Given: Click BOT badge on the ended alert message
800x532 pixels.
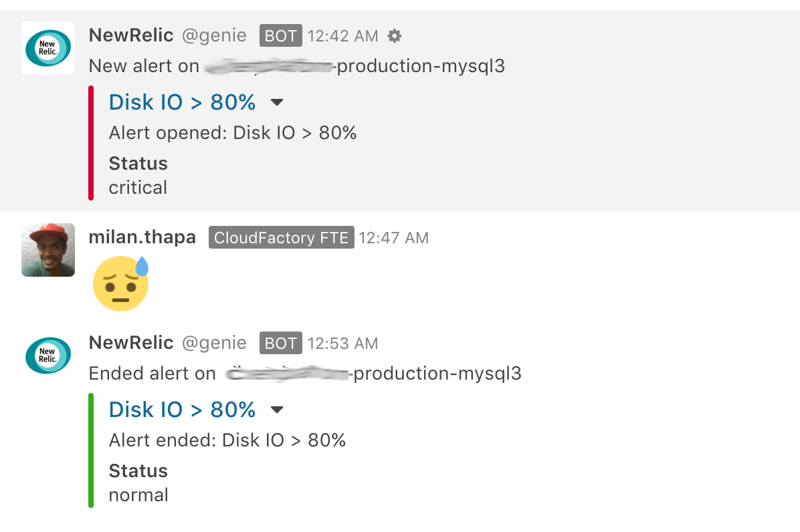Looking at the screenshot, I should (x=281, y=343).
